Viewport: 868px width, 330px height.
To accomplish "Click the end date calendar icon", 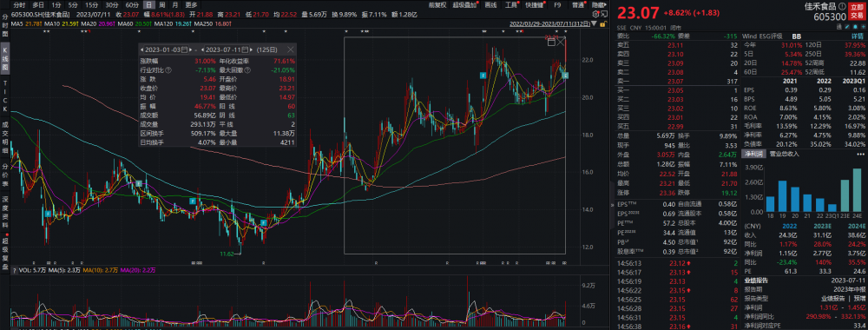I will point(245,49).
